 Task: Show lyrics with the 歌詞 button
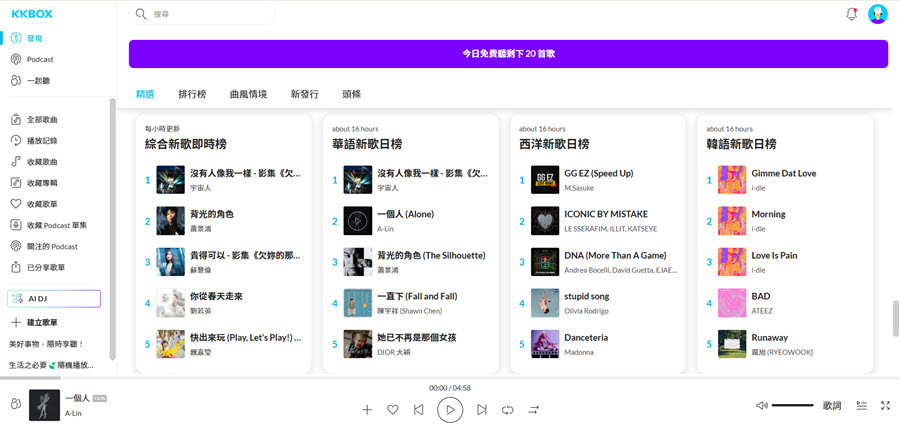pos(832,406)
